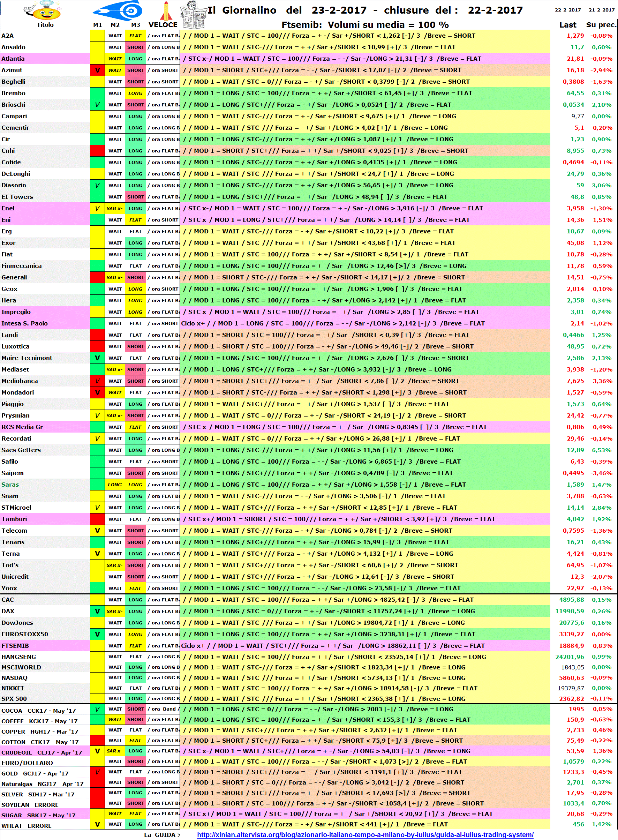Click the Unicredit row name
618x840 pixels.
coord(15,577)
